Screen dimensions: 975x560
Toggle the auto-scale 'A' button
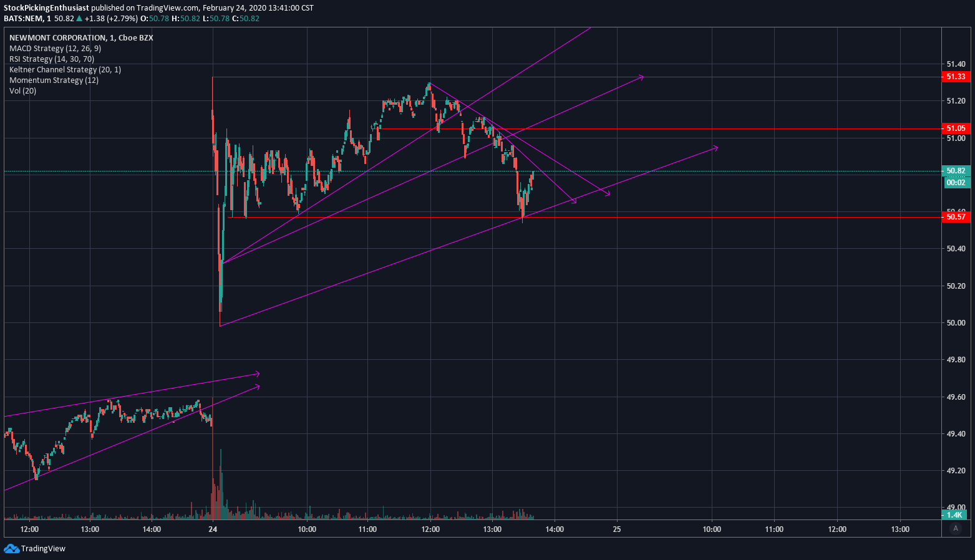(x=955, y=528)
